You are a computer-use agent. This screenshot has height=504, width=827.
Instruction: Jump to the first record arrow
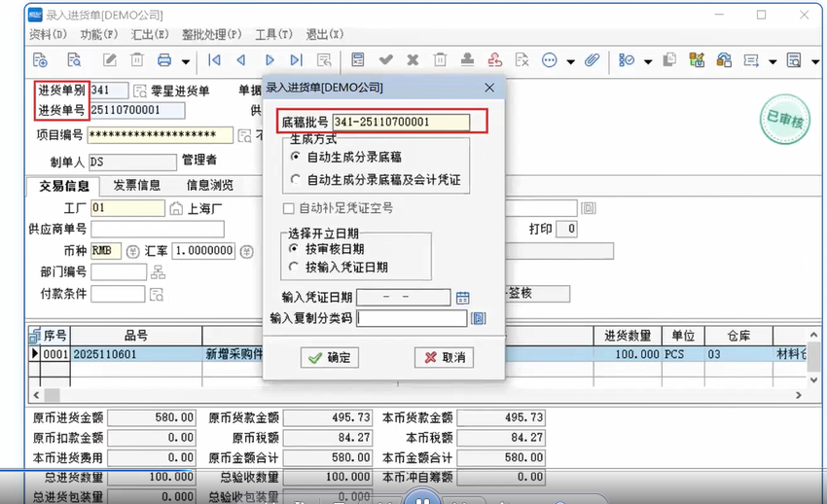pyautogui.click(x=214, y=60)
